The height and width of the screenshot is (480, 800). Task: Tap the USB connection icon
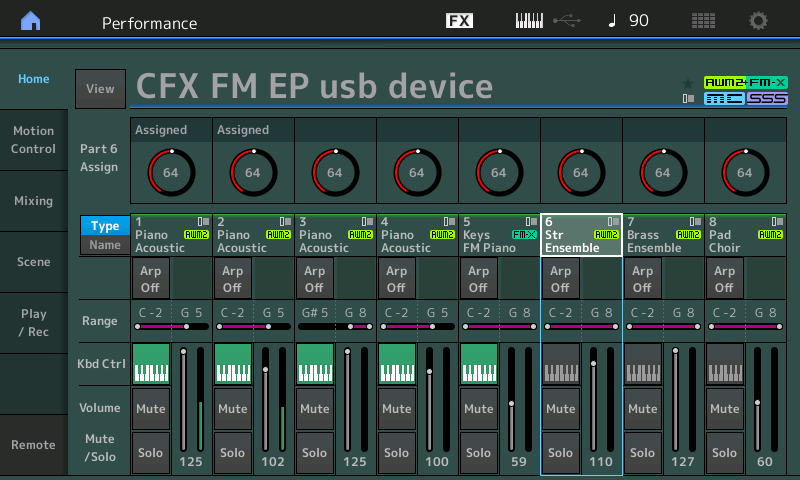(567, 21)
